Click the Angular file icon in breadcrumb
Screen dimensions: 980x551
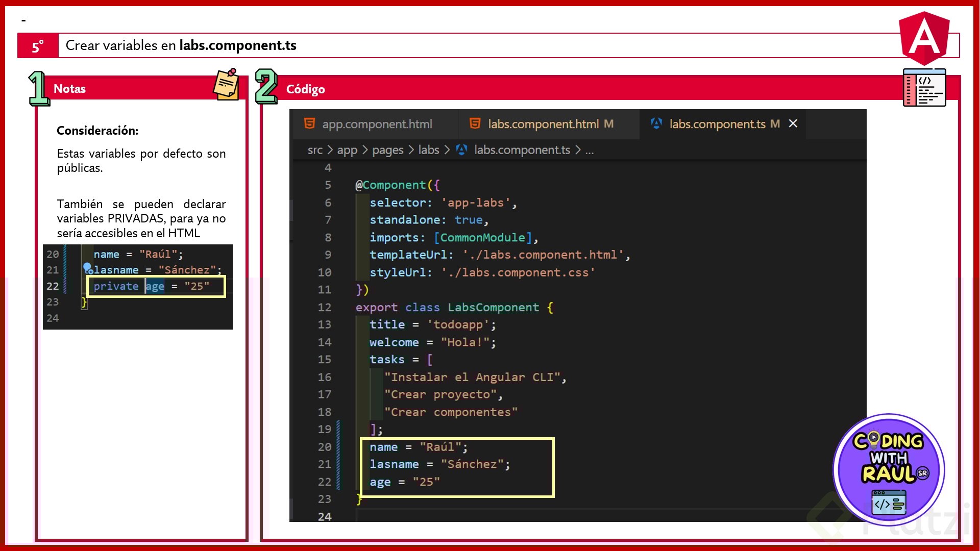coord(461,149)
